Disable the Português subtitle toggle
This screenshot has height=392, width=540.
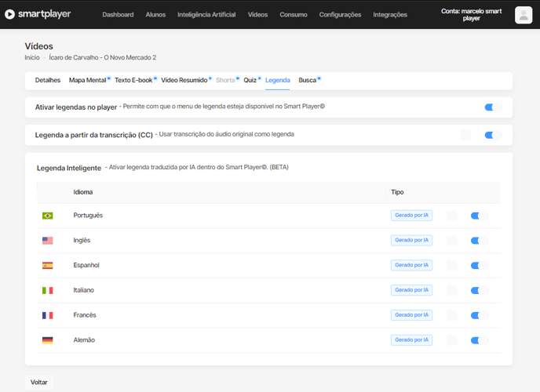pyautogui.click(x=480, y=216)
